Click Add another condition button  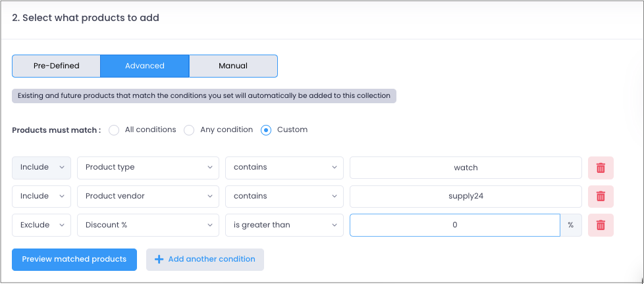tap(205, 260)
